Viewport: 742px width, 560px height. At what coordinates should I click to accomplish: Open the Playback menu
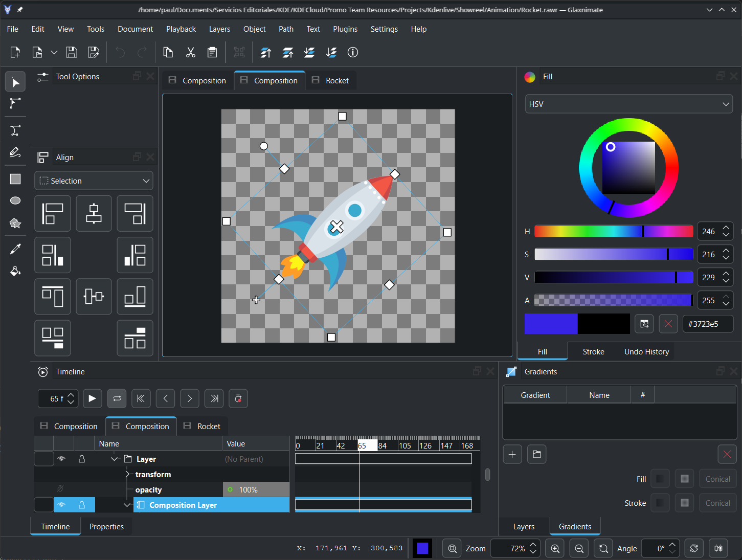point(181,29)
